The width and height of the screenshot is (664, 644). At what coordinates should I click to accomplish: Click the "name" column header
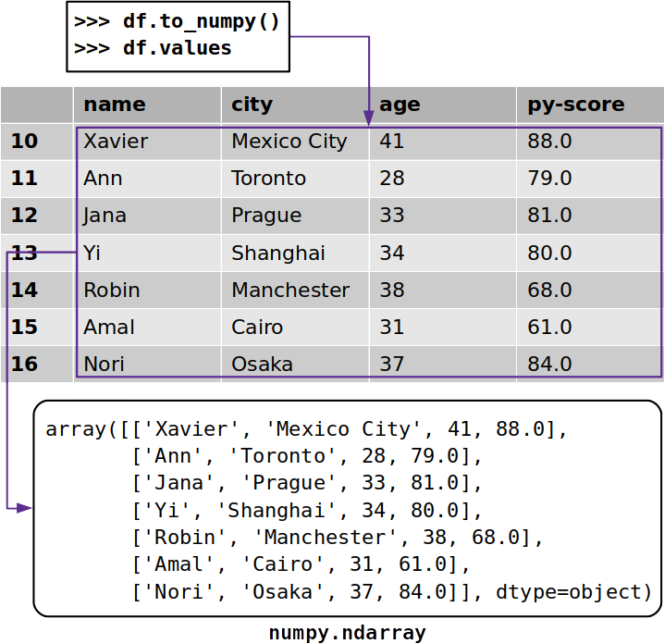pyautogui.click(x=115, y=105)
